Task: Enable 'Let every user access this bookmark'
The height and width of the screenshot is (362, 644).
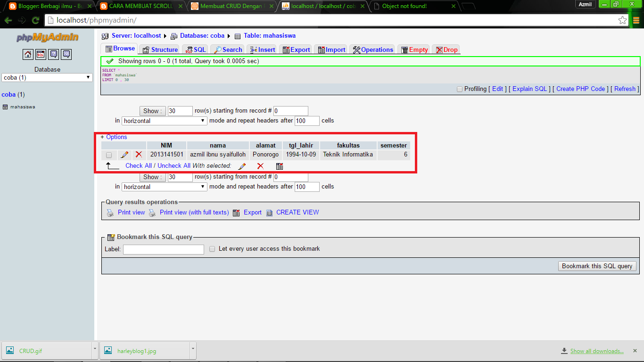Action: (212, 249)
